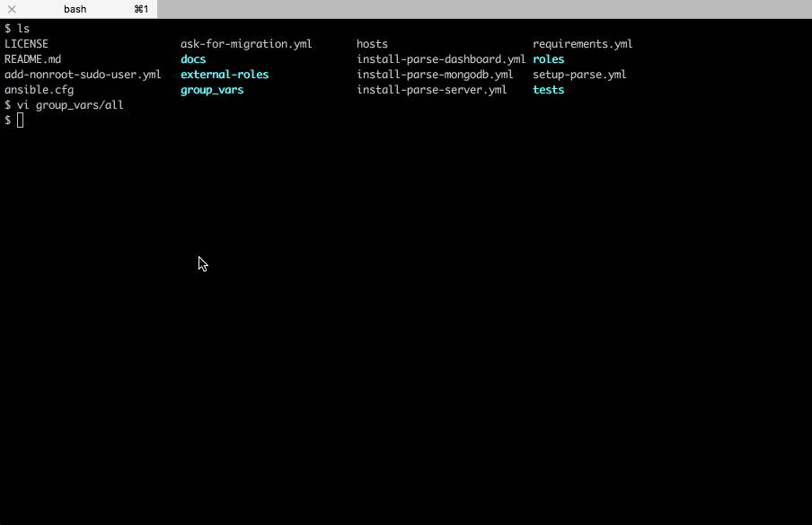The height and width of the screenshot is (525, 812).
Task: Click install-parse-mongodb.yml file name
Action: tap(435, 75)
